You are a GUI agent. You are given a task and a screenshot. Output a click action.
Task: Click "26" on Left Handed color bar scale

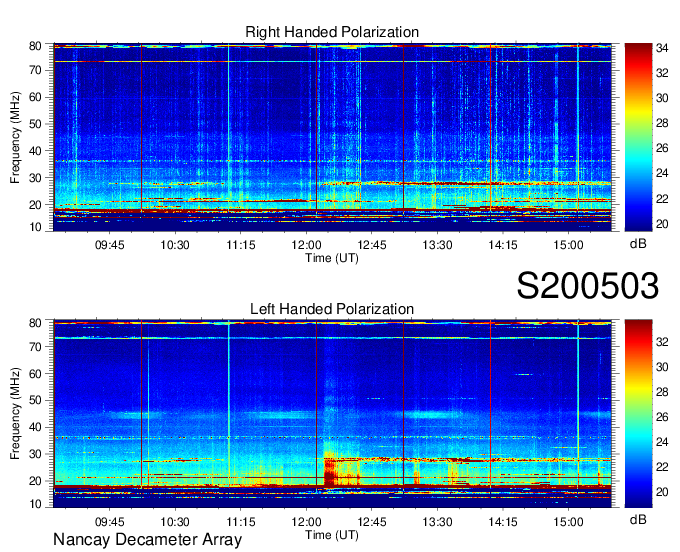(662, 417)
